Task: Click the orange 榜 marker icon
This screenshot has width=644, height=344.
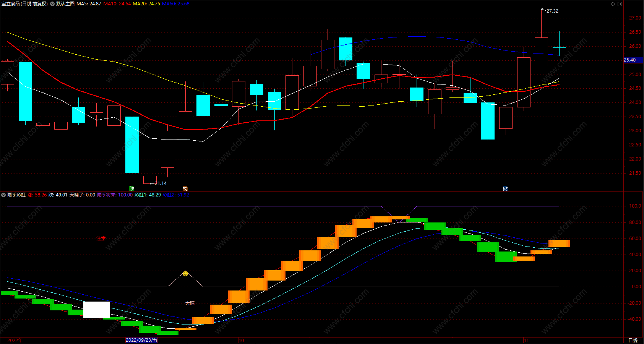Action: [x=185, y=188]
